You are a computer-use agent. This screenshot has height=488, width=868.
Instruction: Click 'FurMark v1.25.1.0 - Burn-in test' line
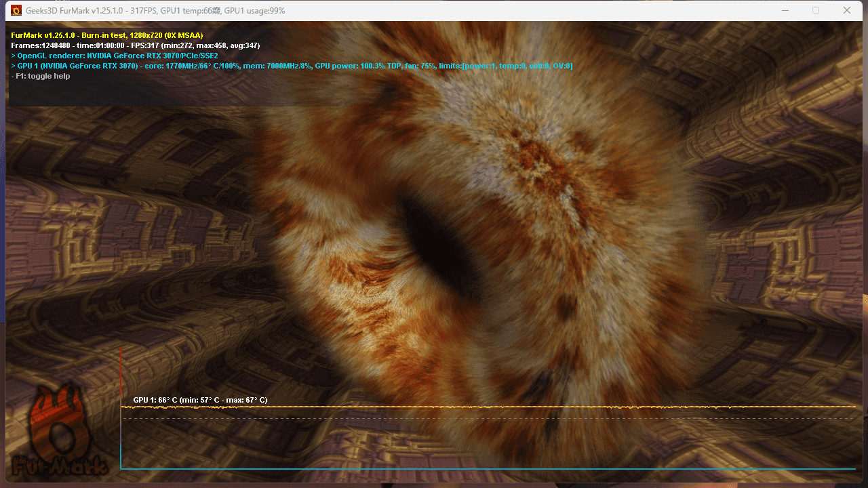[x=107, y=35]
